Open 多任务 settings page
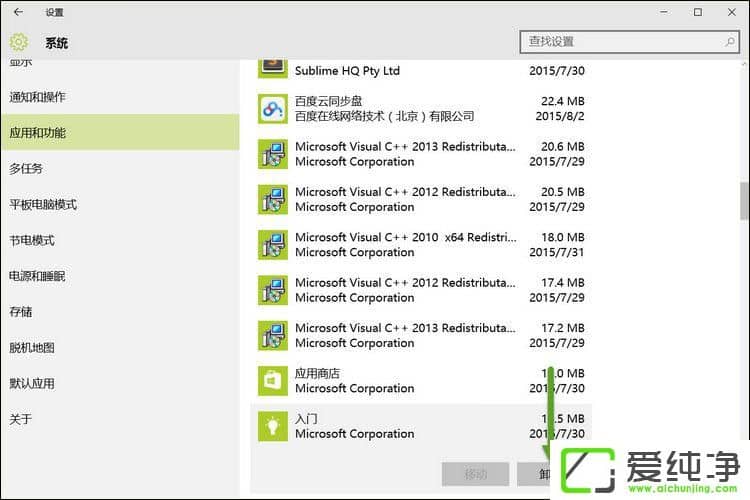 point(120,168)
